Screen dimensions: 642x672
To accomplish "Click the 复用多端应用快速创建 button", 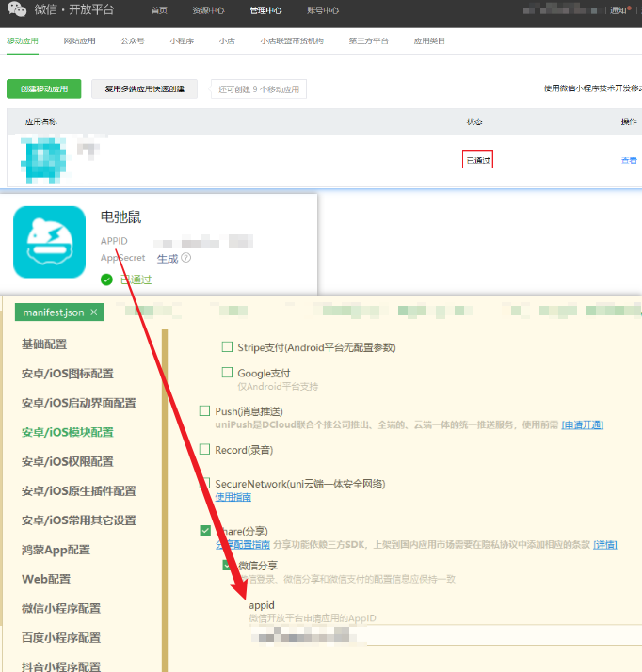I will coord(144,88).
